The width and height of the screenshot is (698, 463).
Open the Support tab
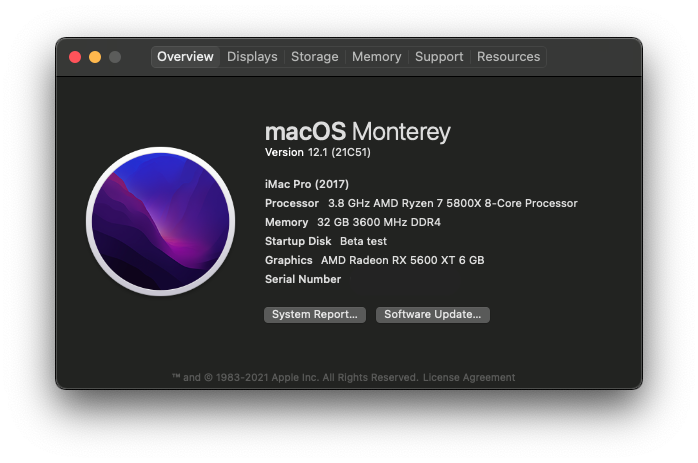pyautogui.click(x=439, y=57)
